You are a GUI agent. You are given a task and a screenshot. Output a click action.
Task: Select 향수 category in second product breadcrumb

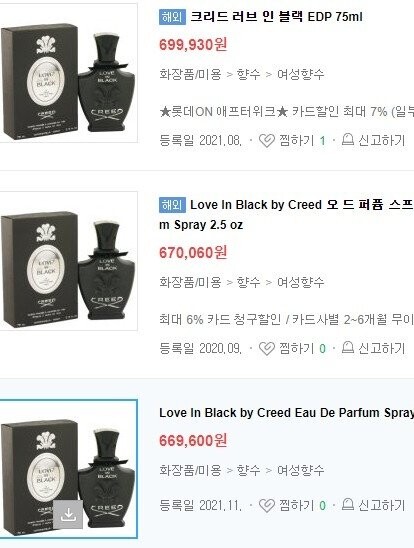click(x=248, y=282)
